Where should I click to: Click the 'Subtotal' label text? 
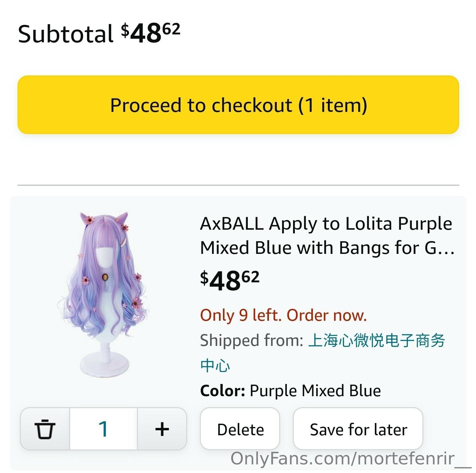[65, 34]
